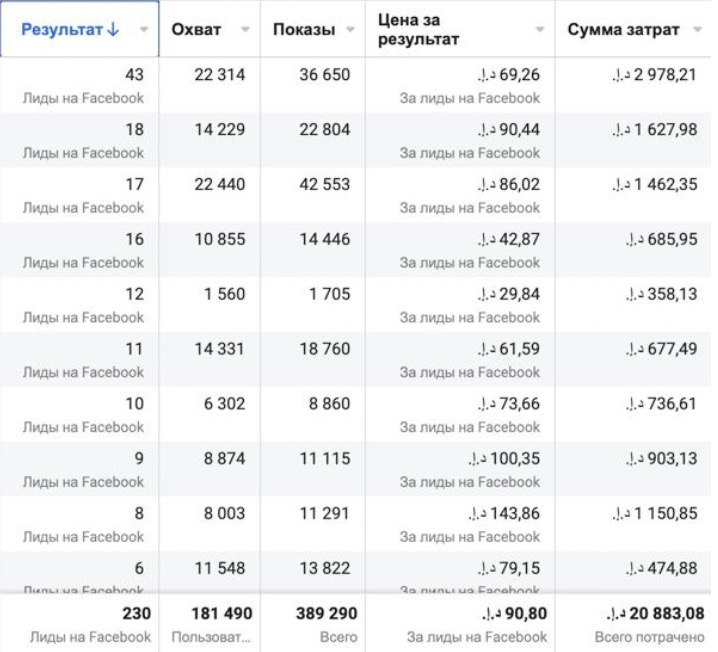The height and width of the screenshot is (652, 718).
Task: Click the Показы column header label
Action: pos(304,30)
